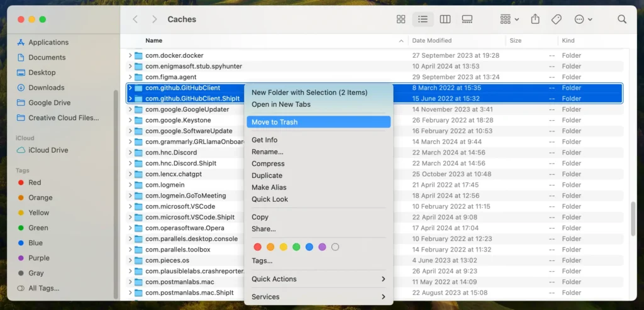
Task: Choose Tags... in context menu
Action: [x=318, y=261]
